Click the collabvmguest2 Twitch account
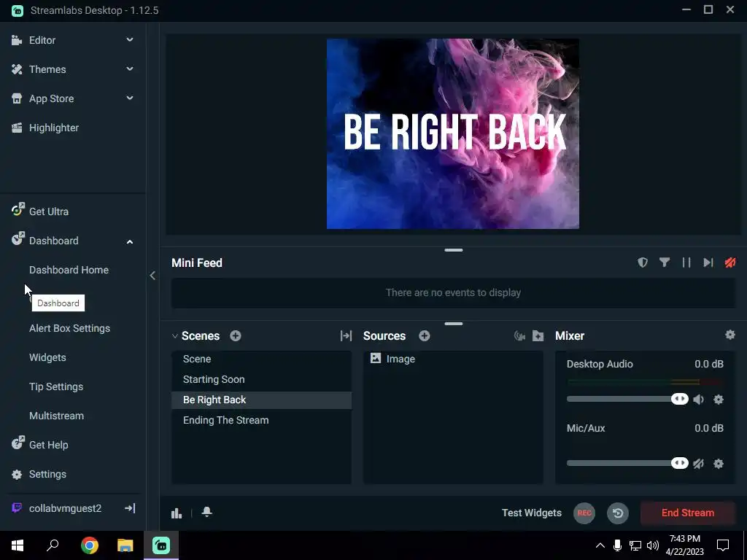 click(x=65, y=508)
